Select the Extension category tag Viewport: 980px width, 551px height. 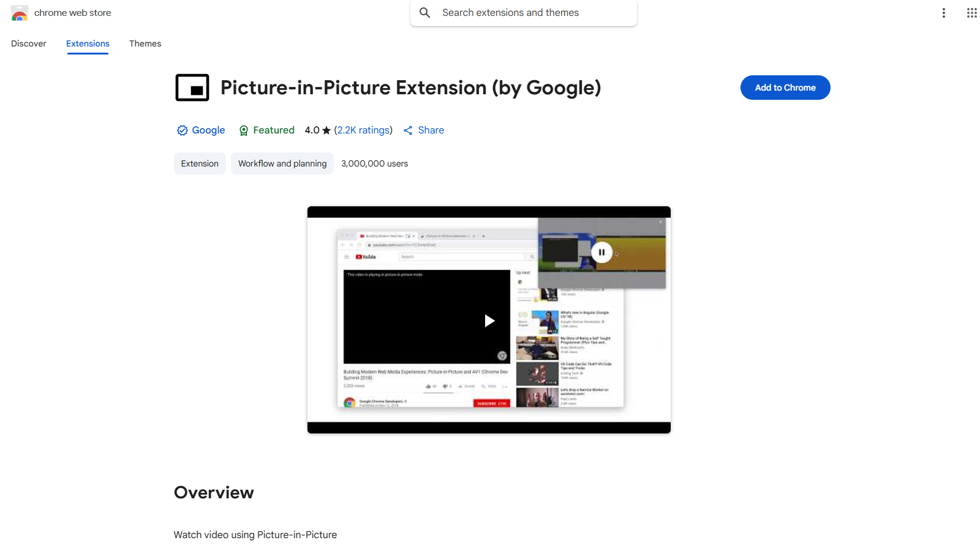199,163
